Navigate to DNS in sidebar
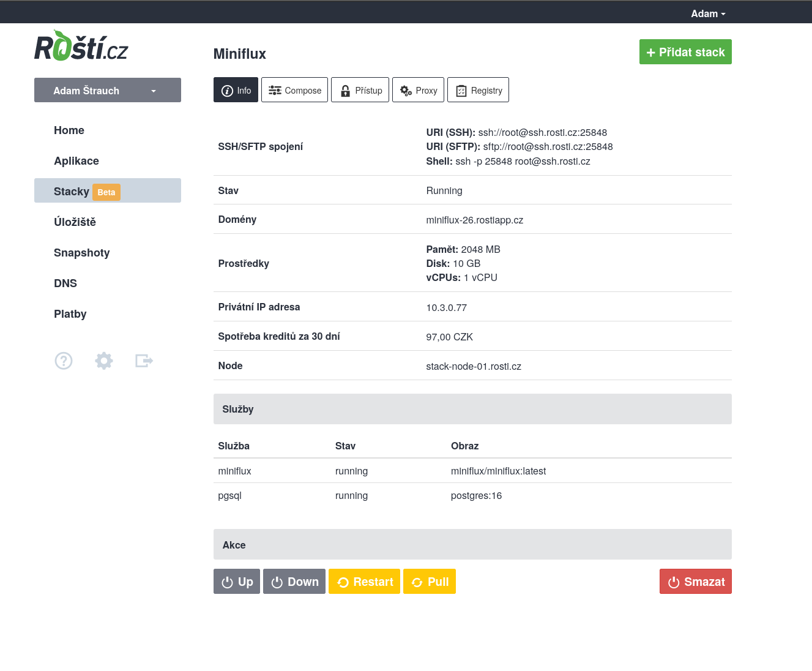 pyautogui.click(x=65, y=283)
